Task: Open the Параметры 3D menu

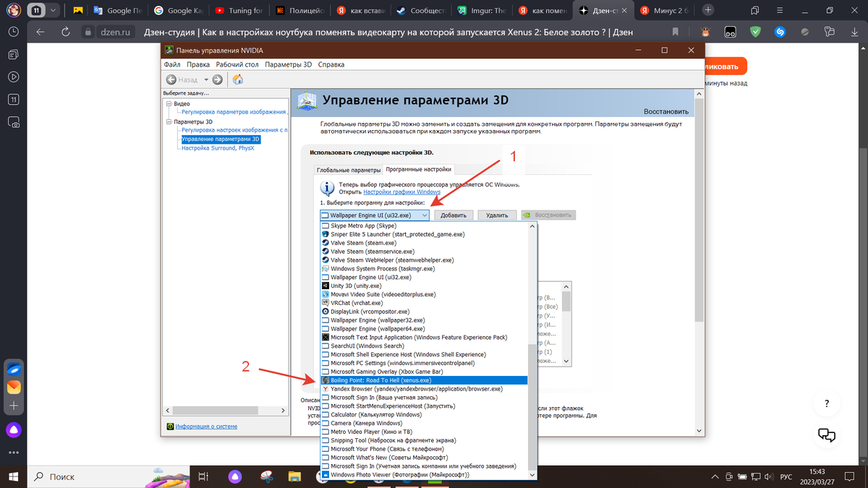Action: coord(288,64)
